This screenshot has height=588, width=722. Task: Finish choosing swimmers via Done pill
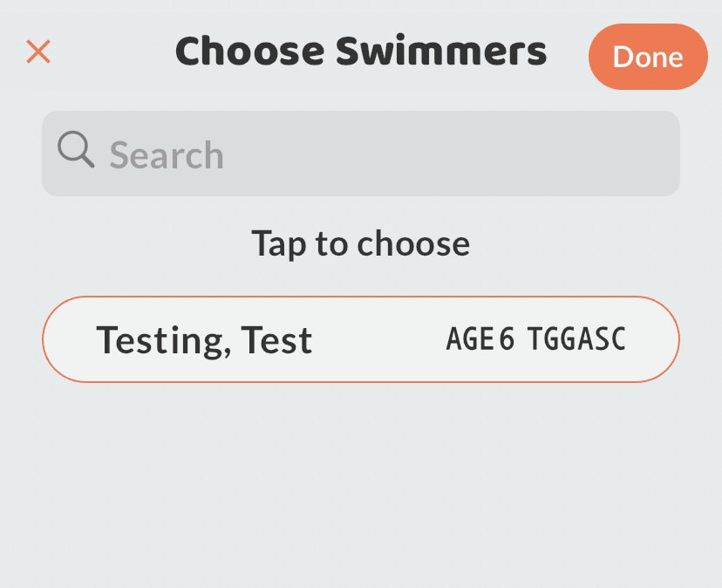click(x=647, y=57)
